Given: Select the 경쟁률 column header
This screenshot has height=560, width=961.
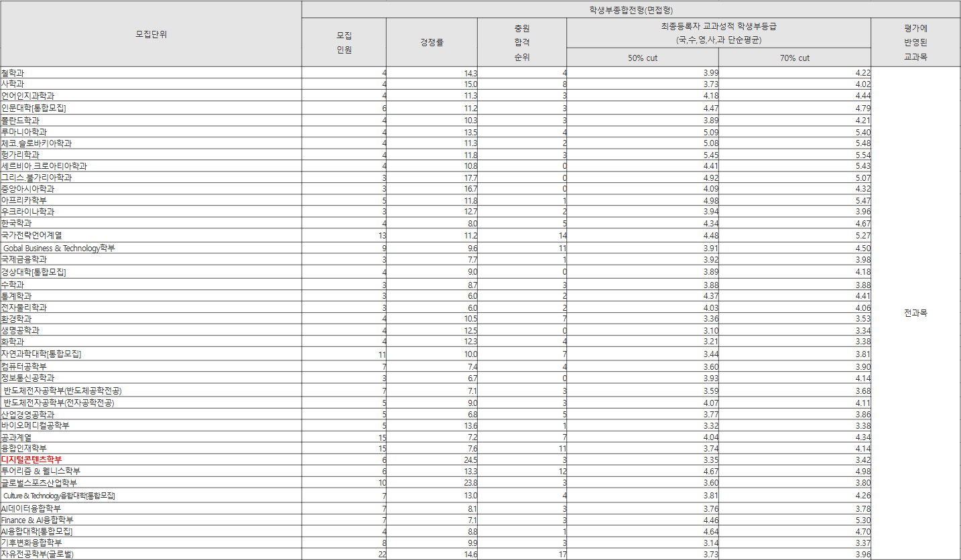Looking at the screenshot, I should click(432, 42).
